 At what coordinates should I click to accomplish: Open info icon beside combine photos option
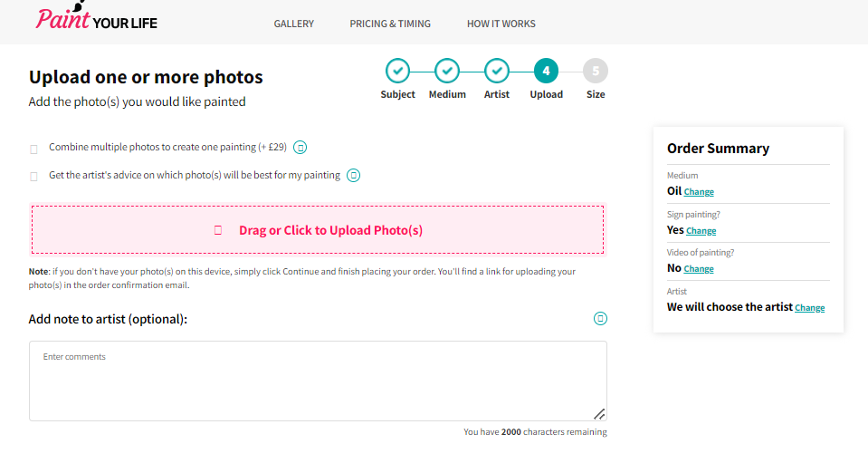(301, 147)
